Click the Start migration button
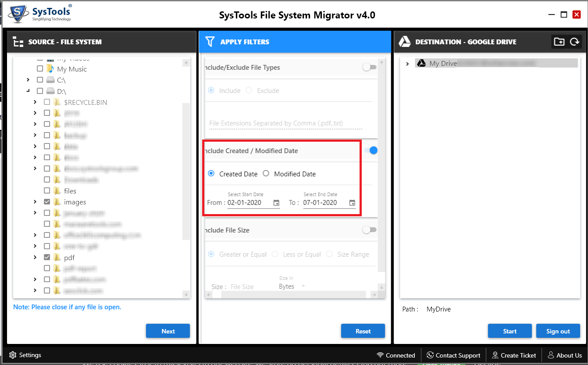The image size is (588, 365). [510, 331]
